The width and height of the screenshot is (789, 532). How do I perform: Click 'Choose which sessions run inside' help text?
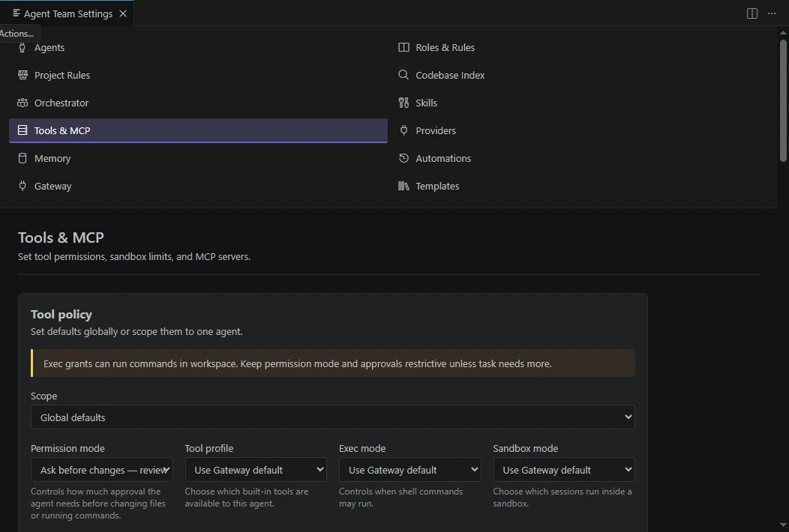(x=562, y=498)
